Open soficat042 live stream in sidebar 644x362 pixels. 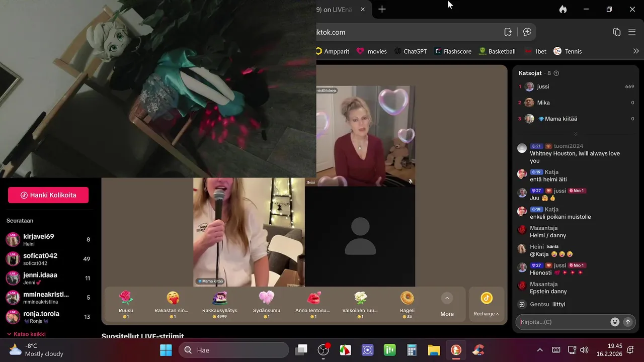click(x=48, y=259)
